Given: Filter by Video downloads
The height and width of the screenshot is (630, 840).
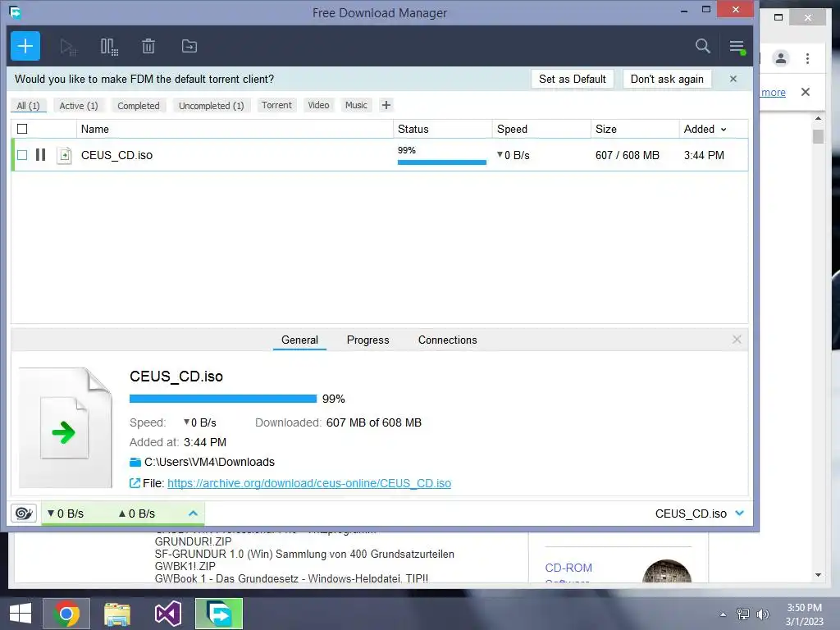Looking at the screenshot, I should (318, 105).
